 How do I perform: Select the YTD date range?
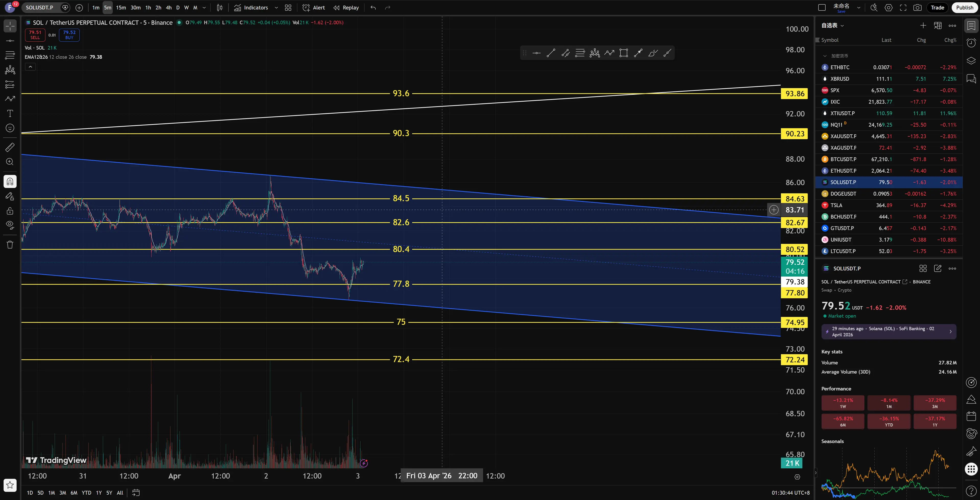click(x=86, y=493)
